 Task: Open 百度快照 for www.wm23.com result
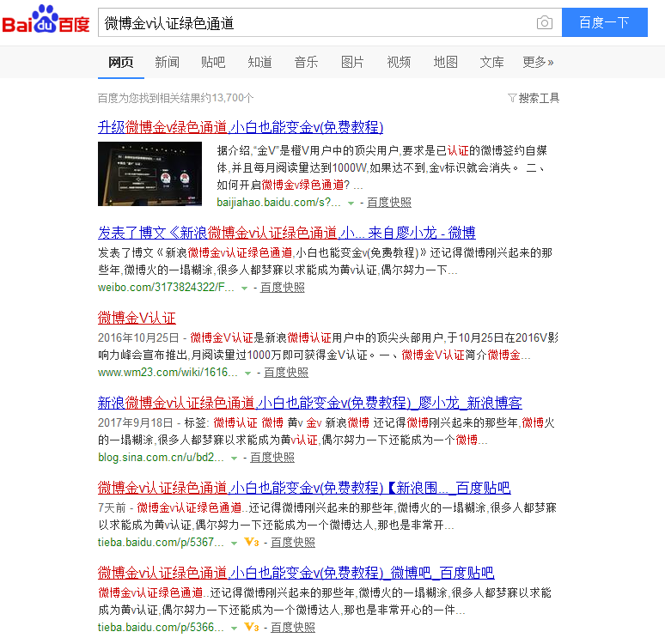click(x=286, y=373)
